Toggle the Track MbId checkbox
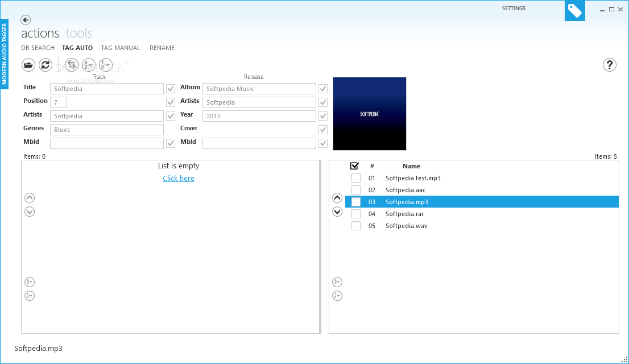Image resolution: width=629 pixels, height=364 pixels. 171,143
